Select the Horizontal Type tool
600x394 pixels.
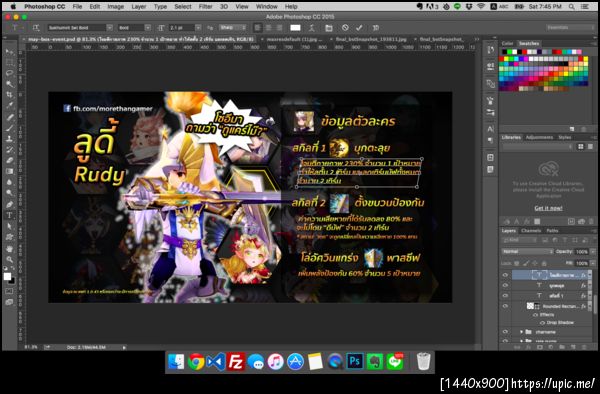[10, 215]
